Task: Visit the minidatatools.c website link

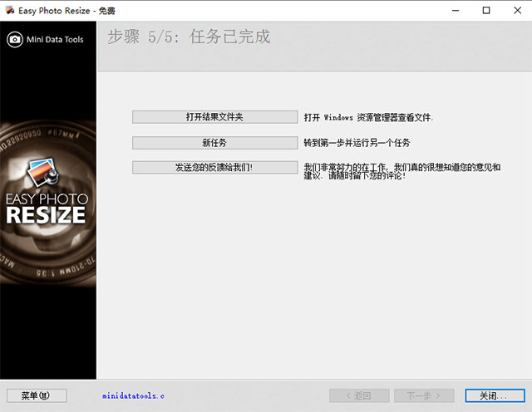Action: tap(133, 396)
